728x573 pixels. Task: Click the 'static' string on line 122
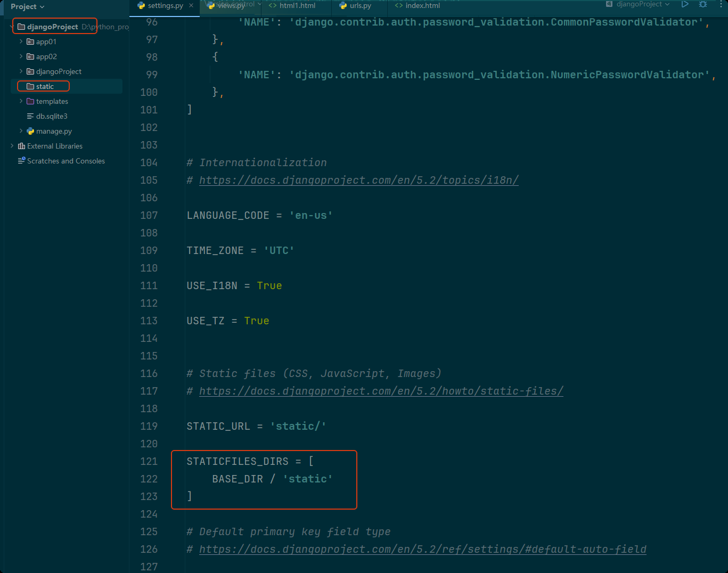[x=308, y=479]
